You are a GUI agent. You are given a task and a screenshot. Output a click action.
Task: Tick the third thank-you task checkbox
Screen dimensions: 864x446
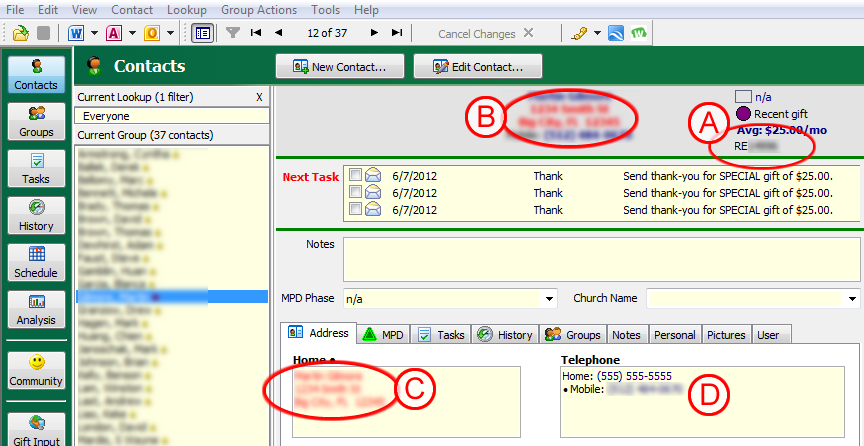click(x=355, y=209)
